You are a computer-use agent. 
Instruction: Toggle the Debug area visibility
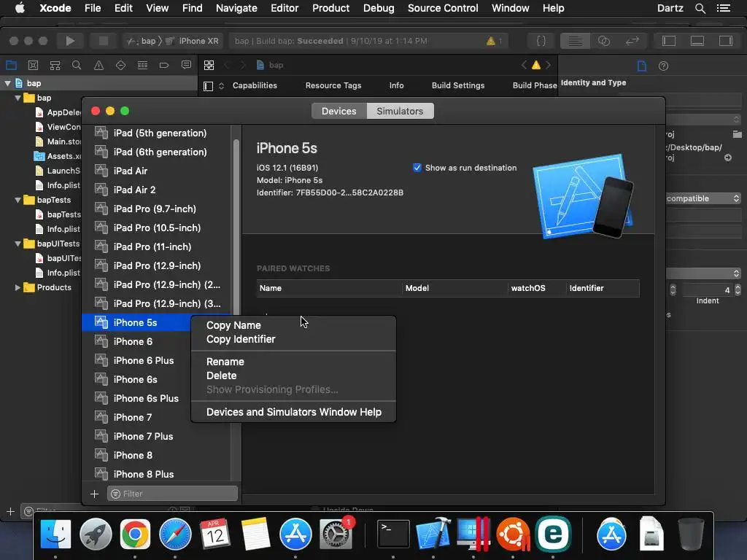click(x=697, y=41)
